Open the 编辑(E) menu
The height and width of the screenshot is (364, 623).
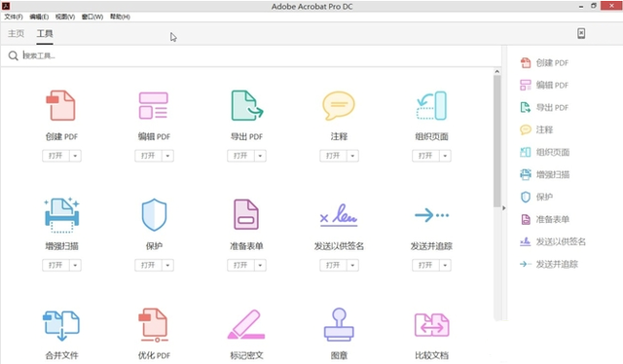click(39, 17)
